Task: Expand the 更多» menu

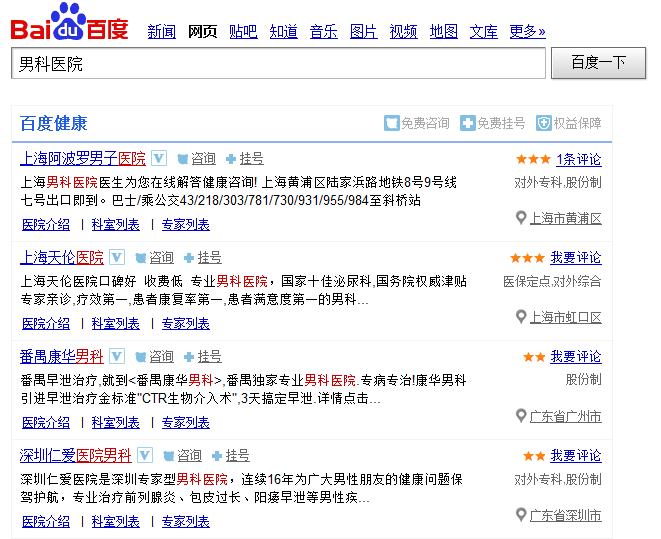Action: coord(527,32)
